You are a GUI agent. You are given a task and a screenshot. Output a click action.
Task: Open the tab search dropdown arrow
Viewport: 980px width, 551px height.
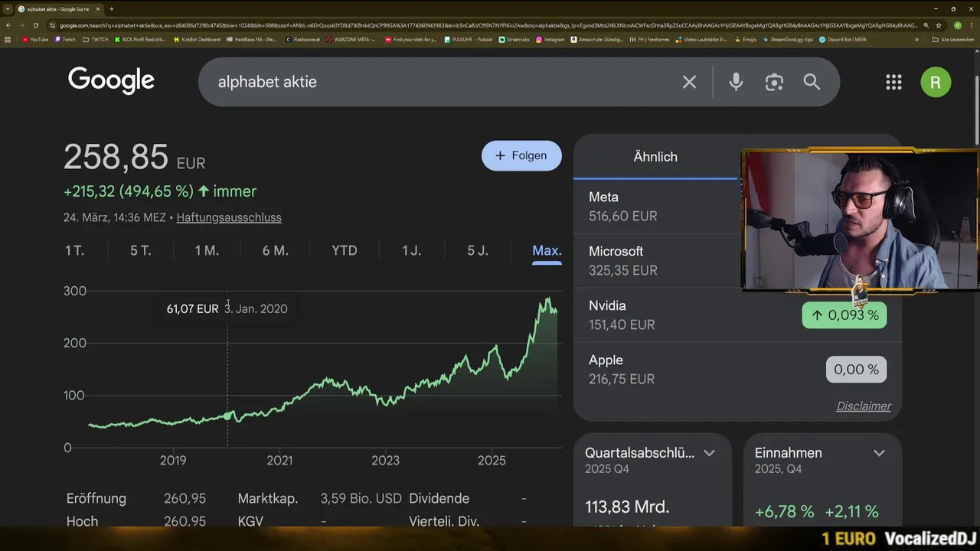[8, 9]
